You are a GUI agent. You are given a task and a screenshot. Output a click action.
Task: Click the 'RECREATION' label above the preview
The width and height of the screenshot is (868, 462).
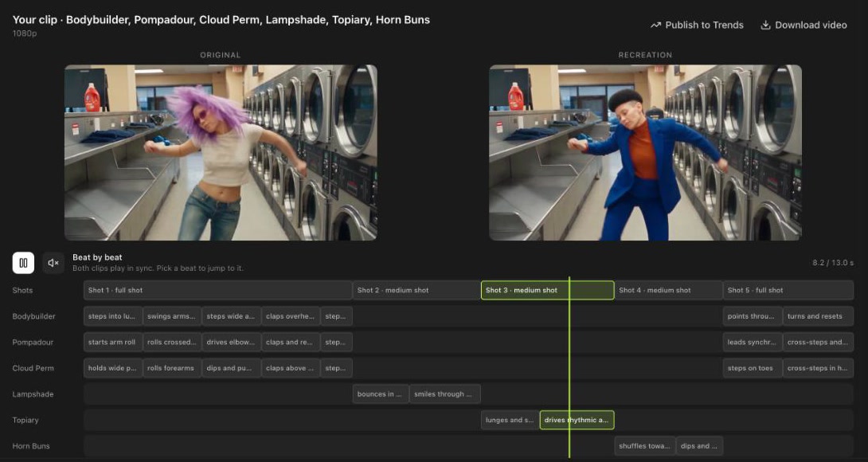[x=645, y=55]
